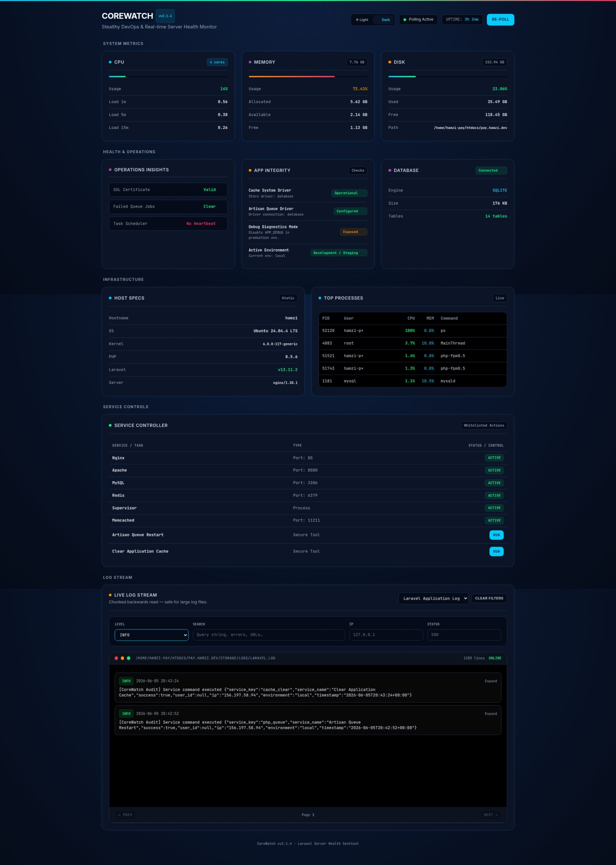The width and height of the screenshot is (616, 865).
Task: Click the 1285 lines counter
Action: (x=474, y=658)
